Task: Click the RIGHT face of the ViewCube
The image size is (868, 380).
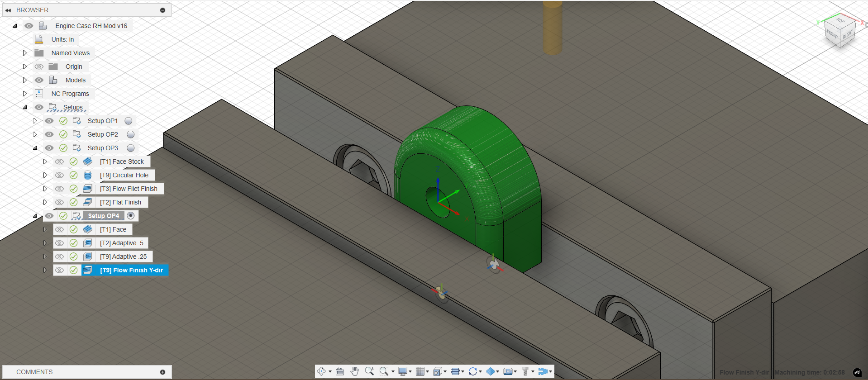Action: coord(848,34)
